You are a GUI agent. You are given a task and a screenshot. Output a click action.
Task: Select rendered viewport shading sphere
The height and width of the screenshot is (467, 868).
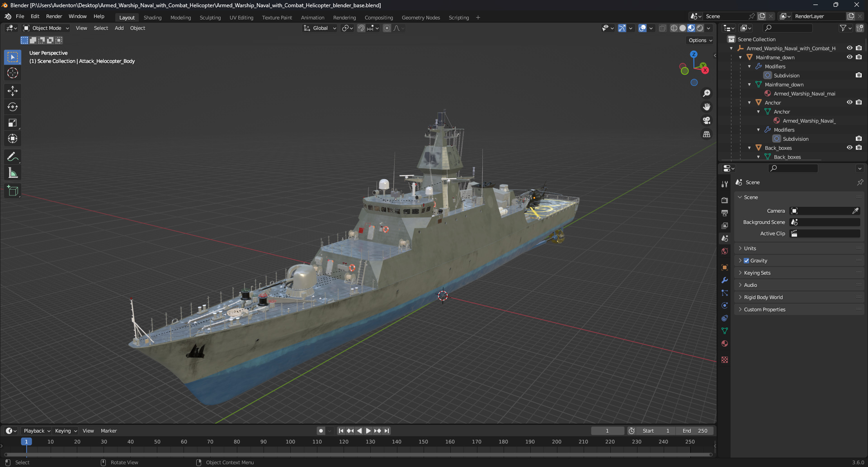click(x=700, y=28)
